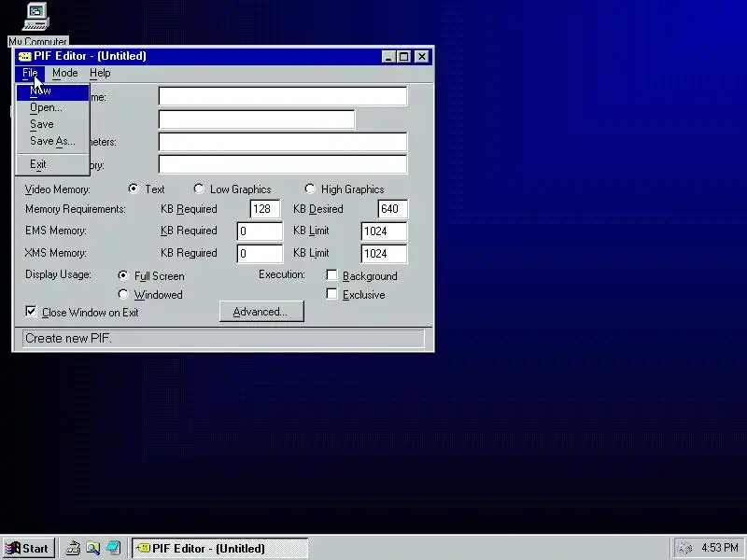Click the Optional Parameters input field

tap(283, 142)
